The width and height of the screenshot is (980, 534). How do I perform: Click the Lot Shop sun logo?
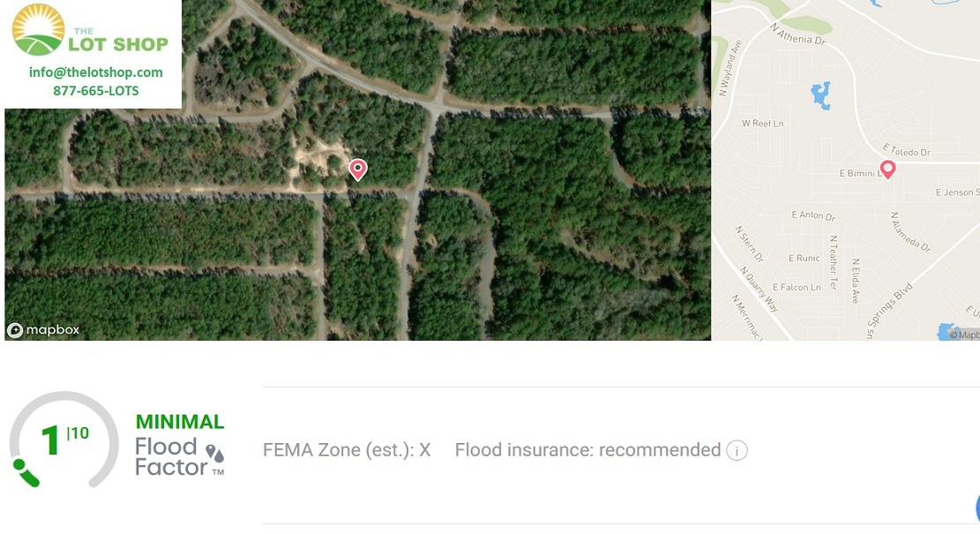pos(38,29)
